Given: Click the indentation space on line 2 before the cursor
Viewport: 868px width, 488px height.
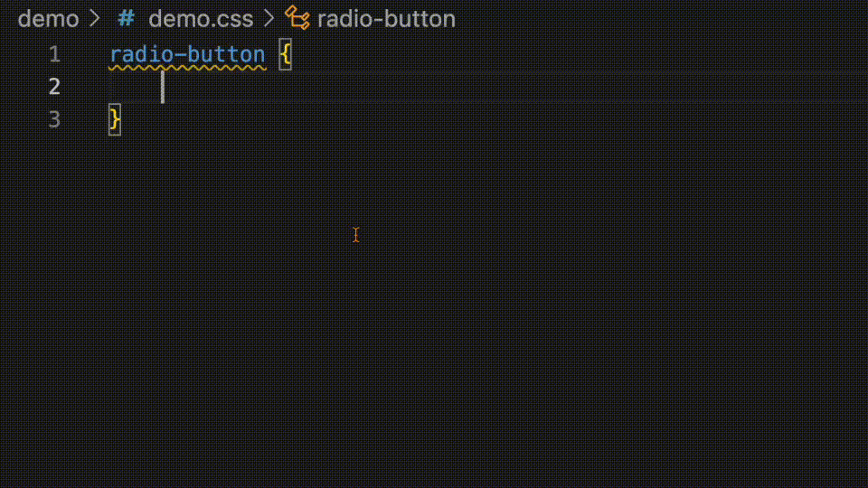Looking at the screenshot, I should 136,87.
